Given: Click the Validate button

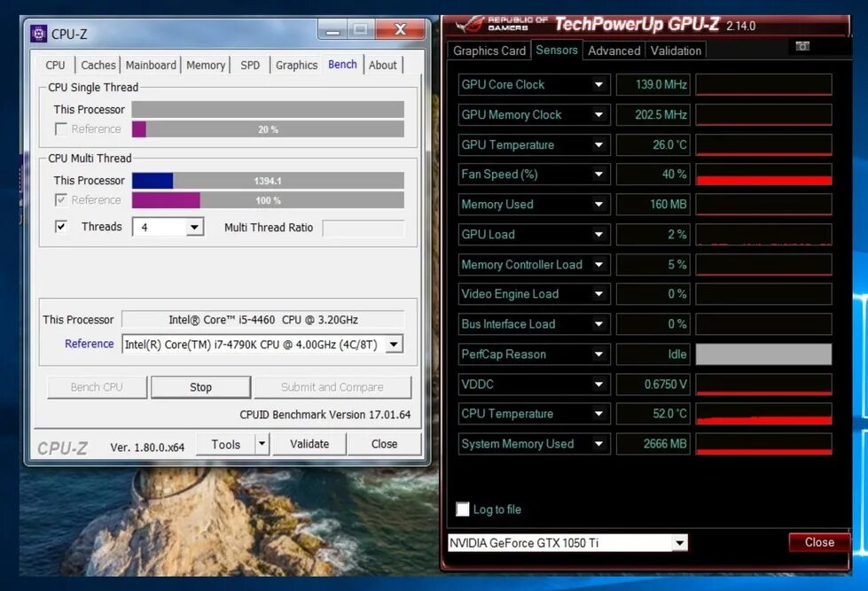Looking at the screenshot, I should tap(309, 444).
